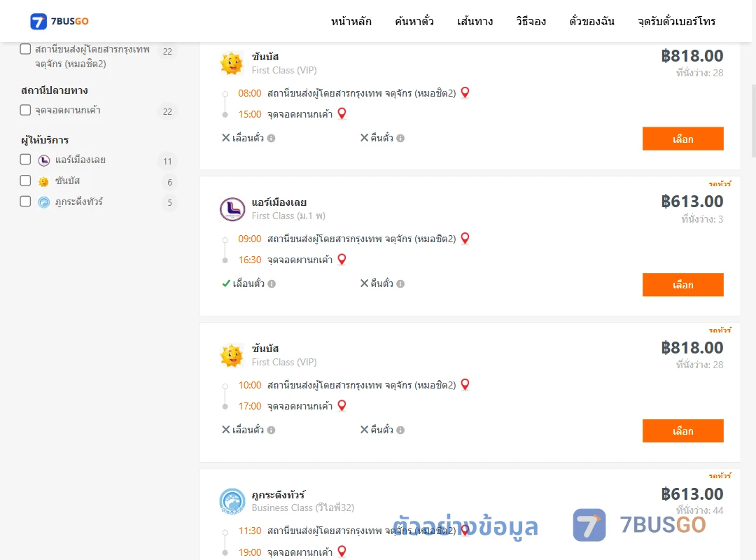Click the ฿613.00 price on the 11:30 trip
Image resolution: width=756 pixels, height=560 pixels.
click(x=692, y=494)
